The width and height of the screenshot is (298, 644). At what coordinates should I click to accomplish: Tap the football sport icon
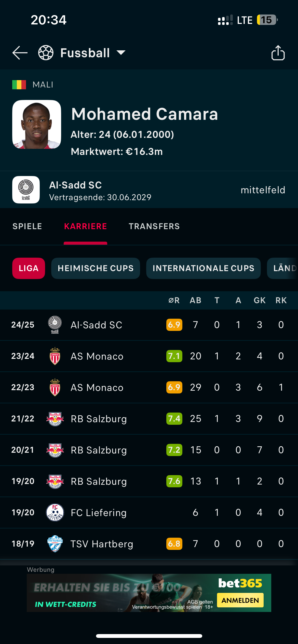pyautogui.click(x=46, y=53)
